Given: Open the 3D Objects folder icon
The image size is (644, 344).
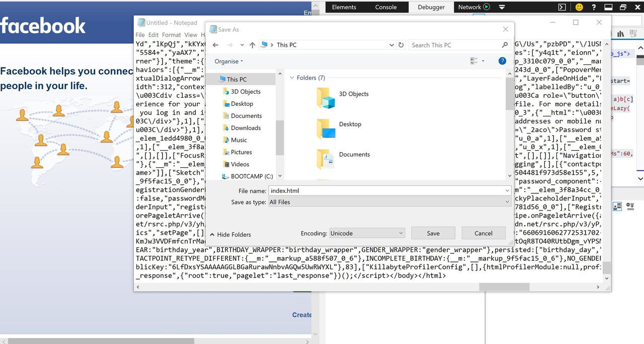Looking at the screenshot, I should (326, 97).
